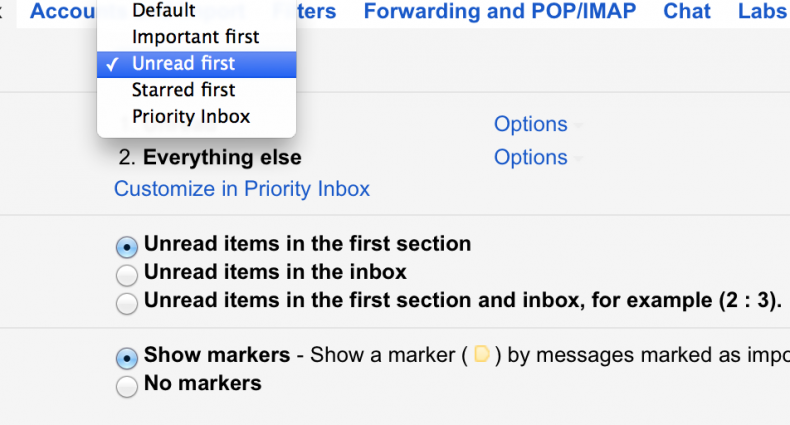The height and width of the screenshot is (425, 790).
Task: Click the 'Everything else' section label
Action: [x=222, y=158]
